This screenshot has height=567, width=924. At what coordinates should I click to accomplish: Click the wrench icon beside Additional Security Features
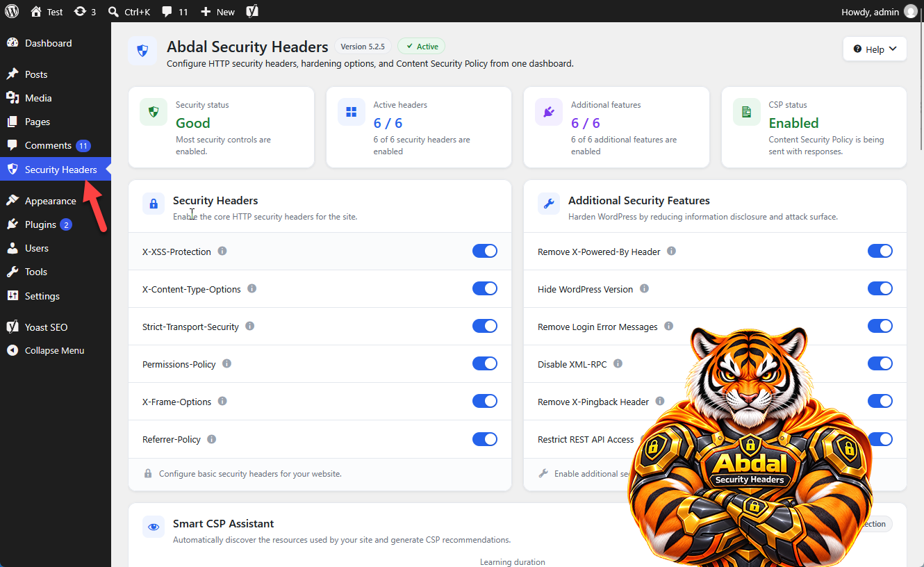coord(549,204)
